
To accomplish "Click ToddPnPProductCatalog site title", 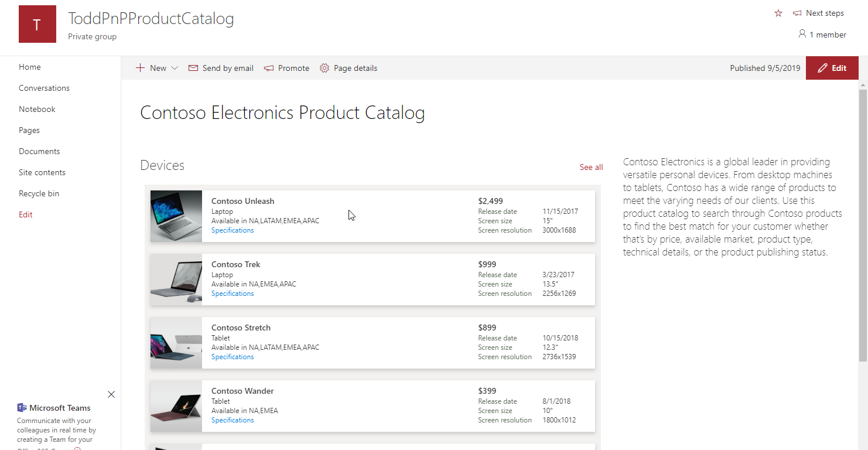I will point(151,19).
